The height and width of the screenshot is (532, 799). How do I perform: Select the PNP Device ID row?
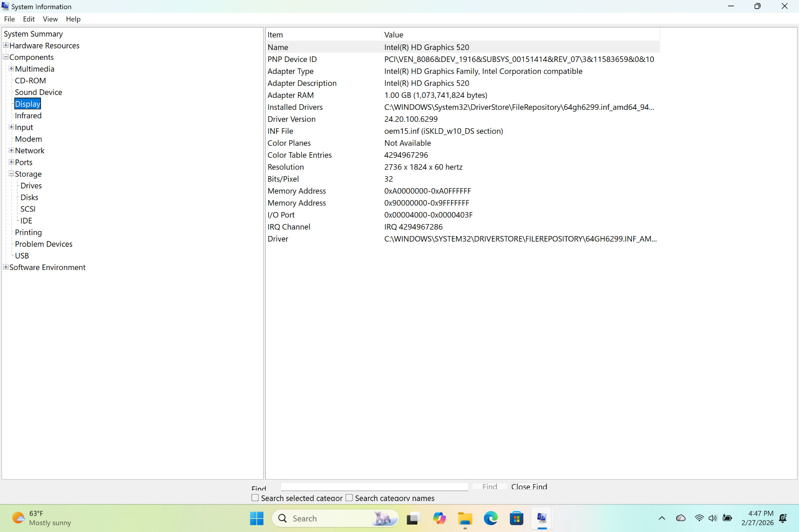tap(463, 59)
